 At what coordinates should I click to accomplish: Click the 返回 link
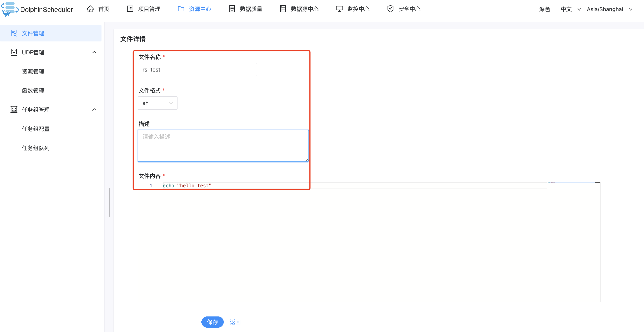235,322
